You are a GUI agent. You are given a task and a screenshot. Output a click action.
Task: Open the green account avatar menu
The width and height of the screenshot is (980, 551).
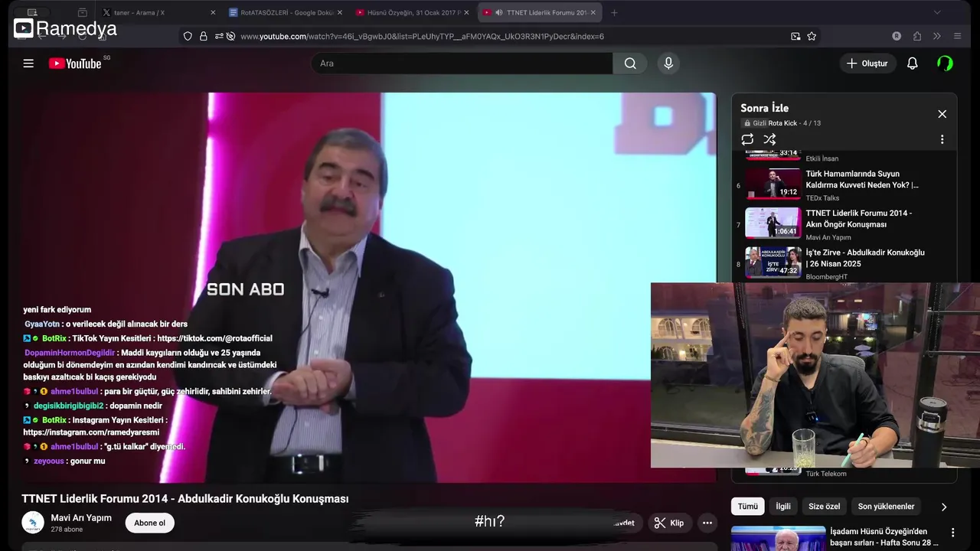(x=945, y=64)
